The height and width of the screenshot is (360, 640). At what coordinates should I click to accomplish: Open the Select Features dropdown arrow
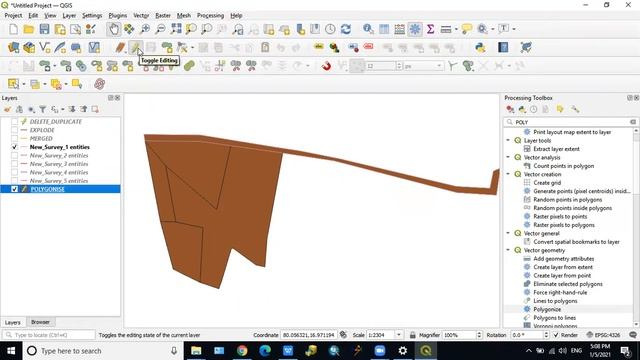coord(24,84)
